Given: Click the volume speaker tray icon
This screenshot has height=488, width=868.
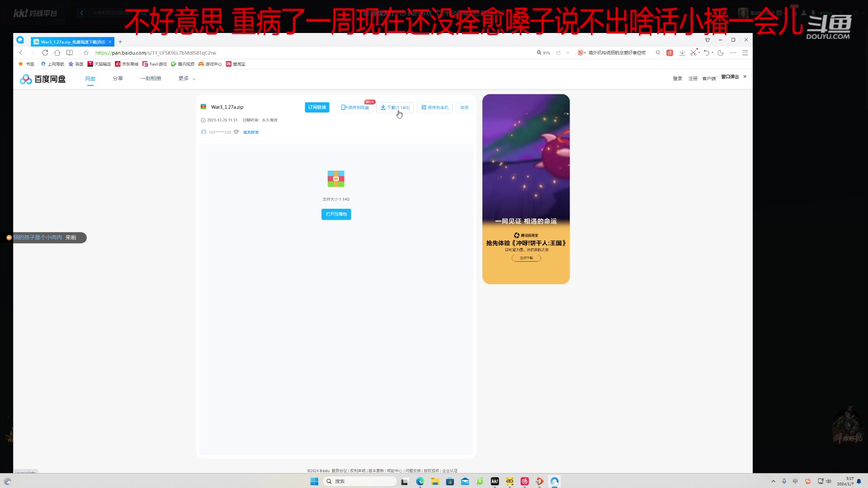Looking at the screenshot, I should (829, 481).
